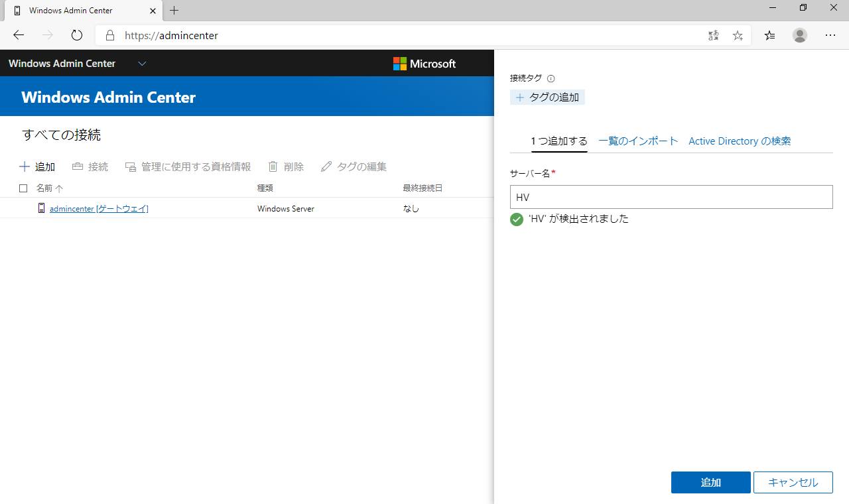Open the browser profile avatar
The height and width of the screenshot is (504, 849).
tap(800, 35)
